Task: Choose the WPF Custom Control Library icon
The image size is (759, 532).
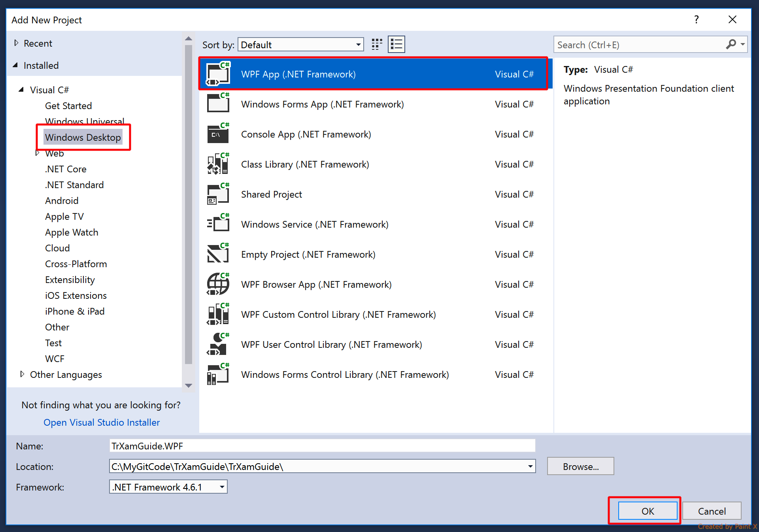Action: tap(218, 314)
